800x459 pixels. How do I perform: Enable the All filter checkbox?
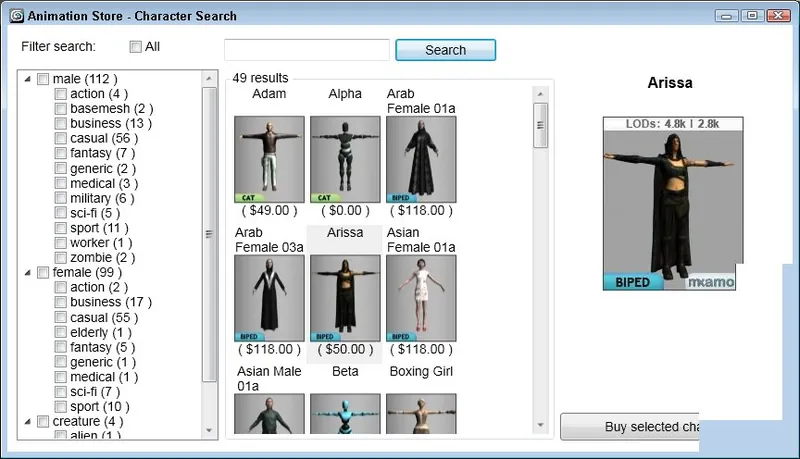(135, 47)
